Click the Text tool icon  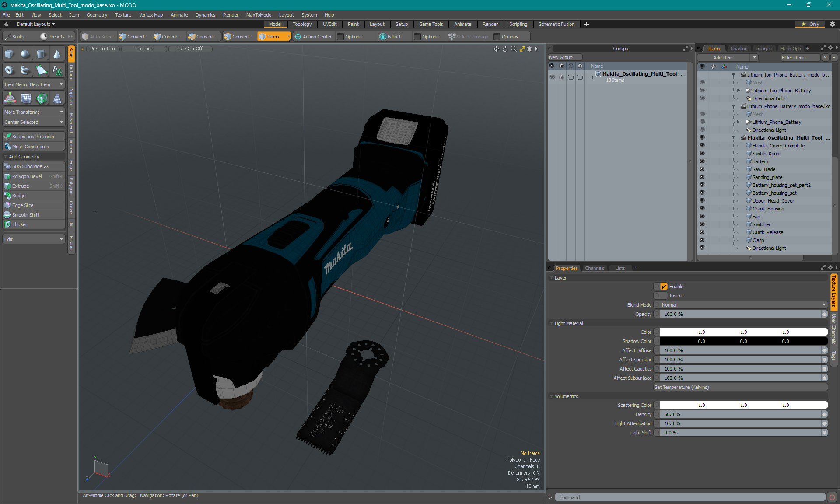click(57, 70)
